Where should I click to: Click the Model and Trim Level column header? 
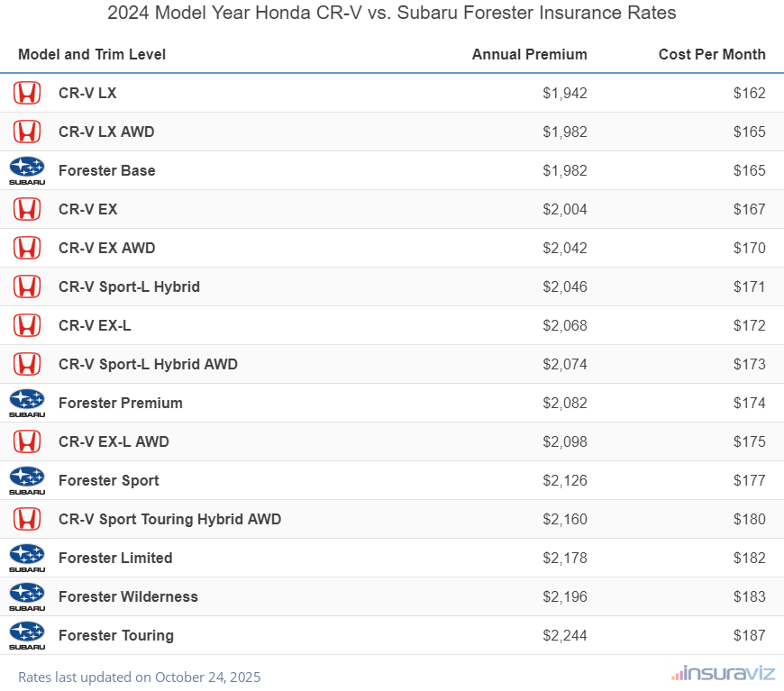(92, 54)
